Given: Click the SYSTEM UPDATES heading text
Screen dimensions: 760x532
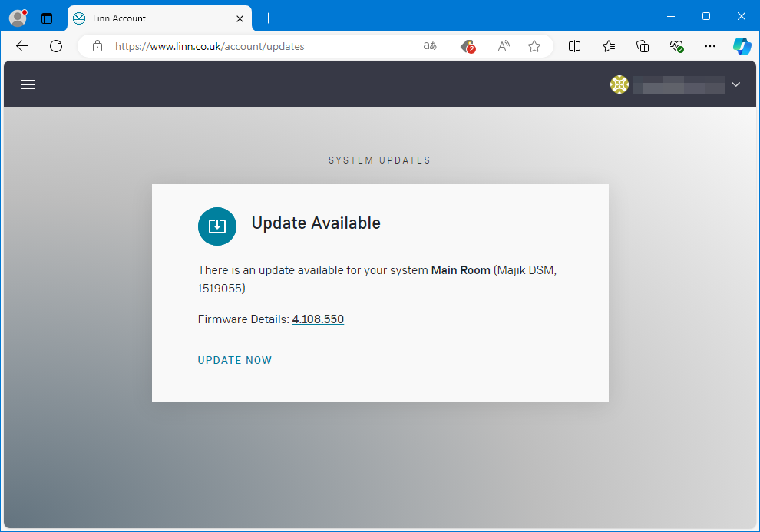Looking at the screenshot, I should 379,160.
